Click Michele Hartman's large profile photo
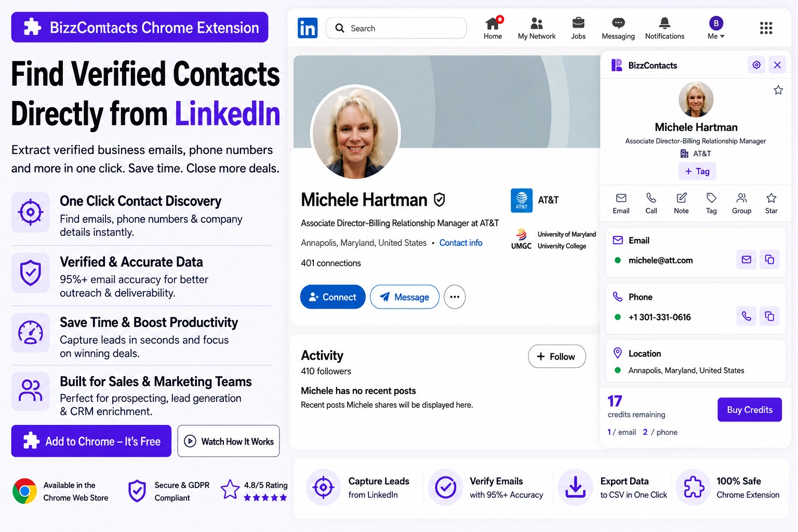Viewport: 798px width, 532px height. point(355,132)
